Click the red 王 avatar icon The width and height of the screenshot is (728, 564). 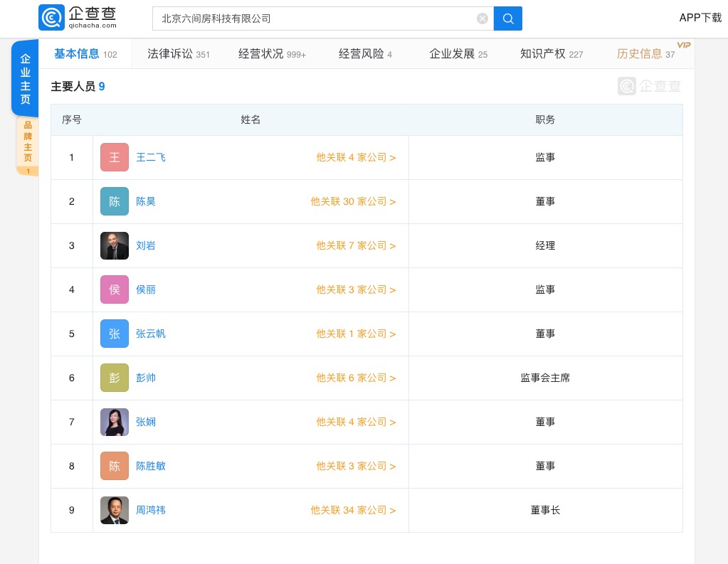pyautogui.click(x=115, y=157)
